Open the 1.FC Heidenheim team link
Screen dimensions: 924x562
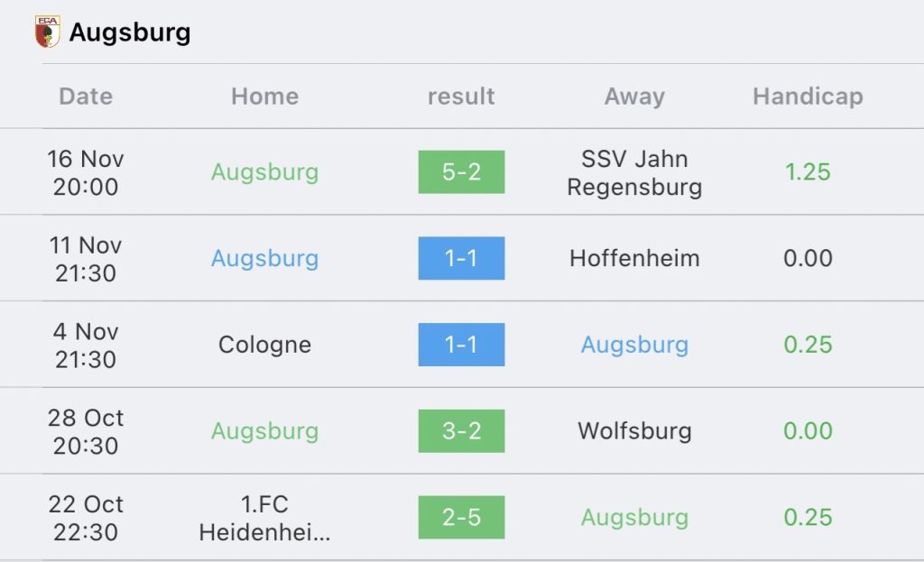pyautogui.click(x=264, y=518)
